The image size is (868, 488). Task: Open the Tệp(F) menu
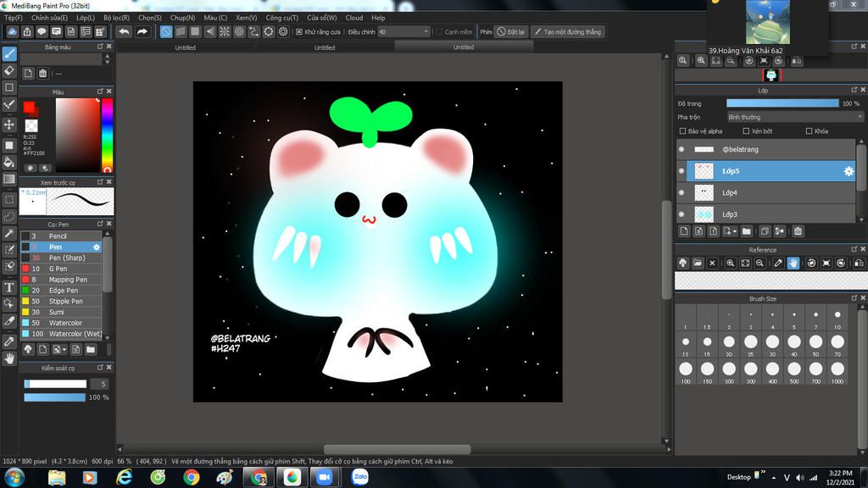tap(14, 18)
